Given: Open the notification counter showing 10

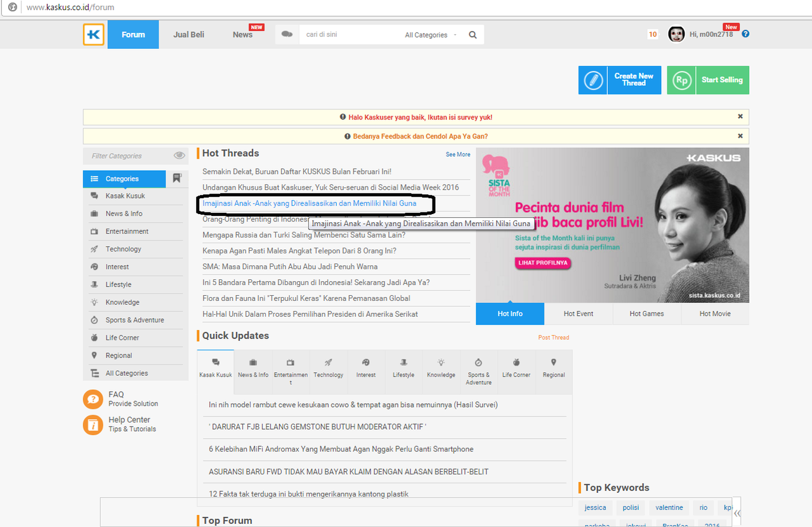Looking at the screenshot, I should 653,34.
